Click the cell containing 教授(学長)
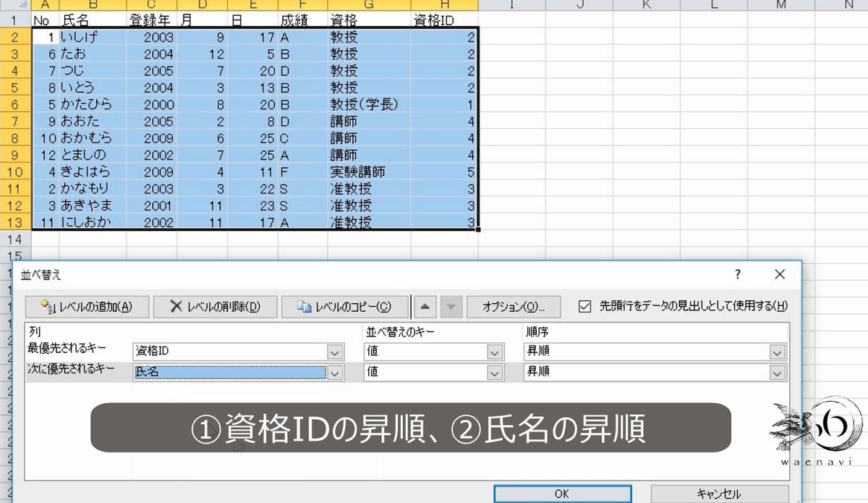 point(369,104)
